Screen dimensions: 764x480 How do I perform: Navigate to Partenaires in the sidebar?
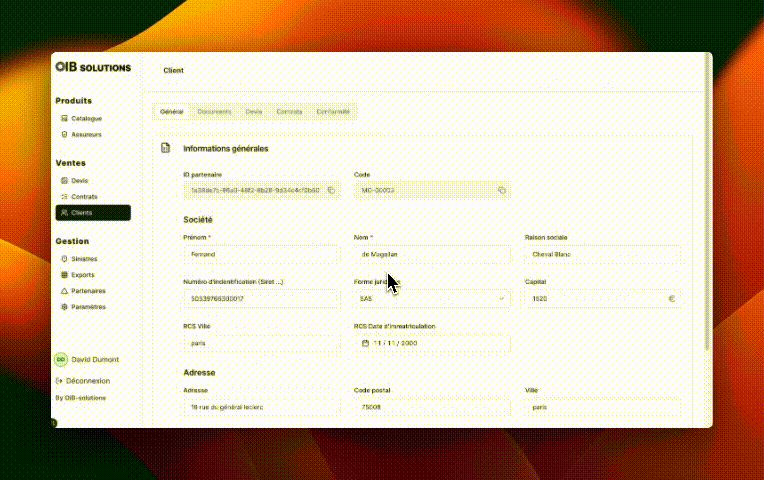point(88,291)
